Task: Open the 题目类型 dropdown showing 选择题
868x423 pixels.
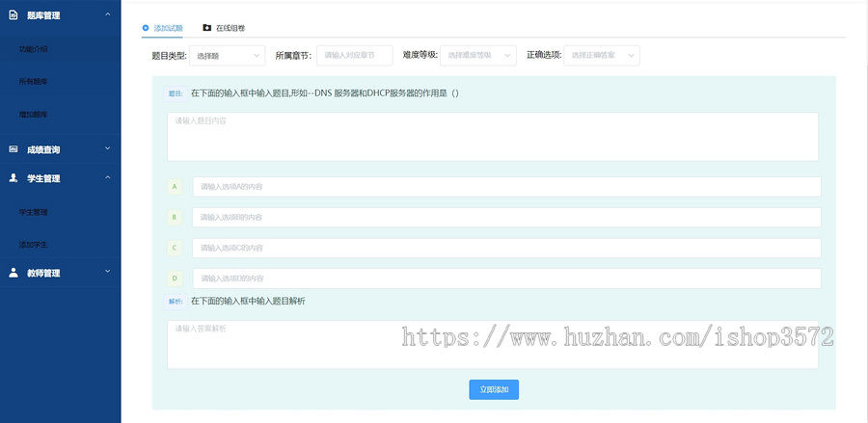Action: pyautogui.click(x=227, y=55)
